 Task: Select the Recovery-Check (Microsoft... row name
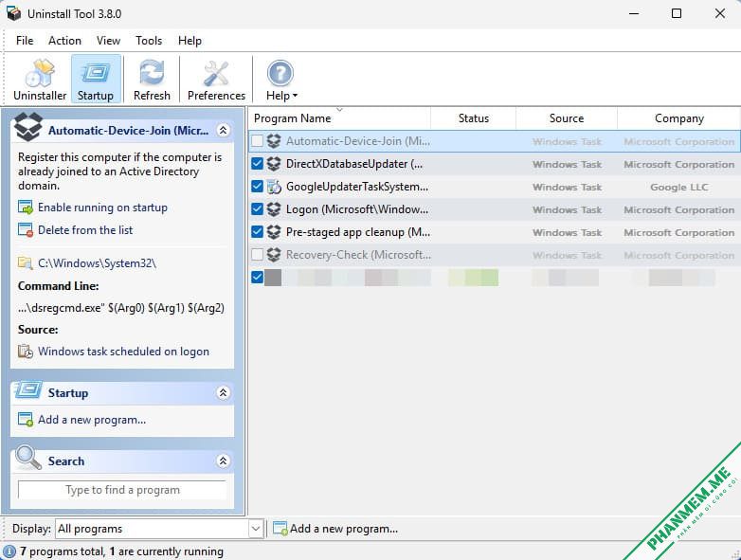click(358, 255)
